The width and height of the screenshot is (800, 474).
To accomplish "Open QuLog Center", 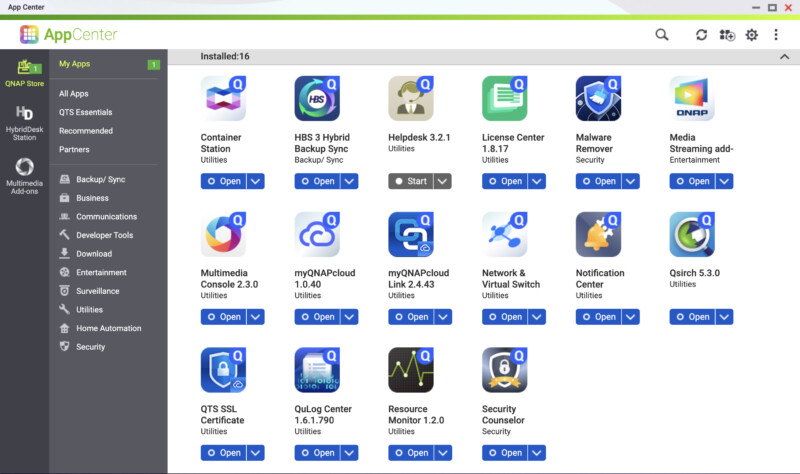I will pos(317,453).
